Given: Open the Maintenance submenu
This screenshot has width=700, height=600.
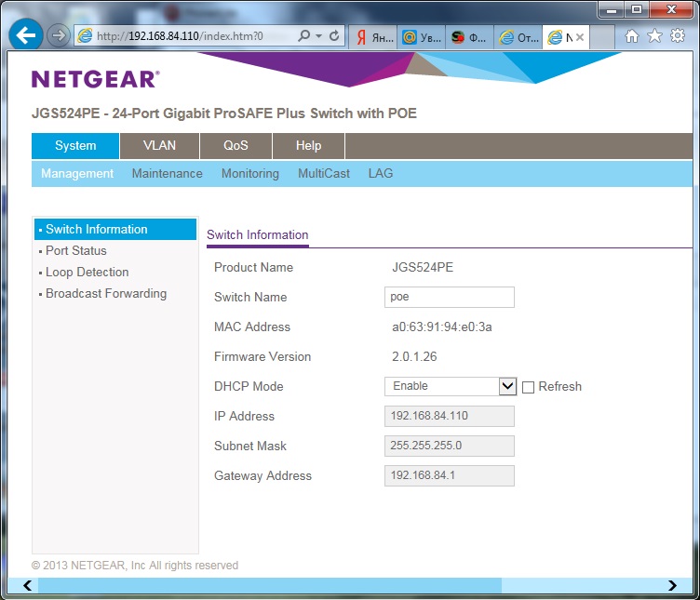Looking at the screenshot, I should tap(167, 174).
